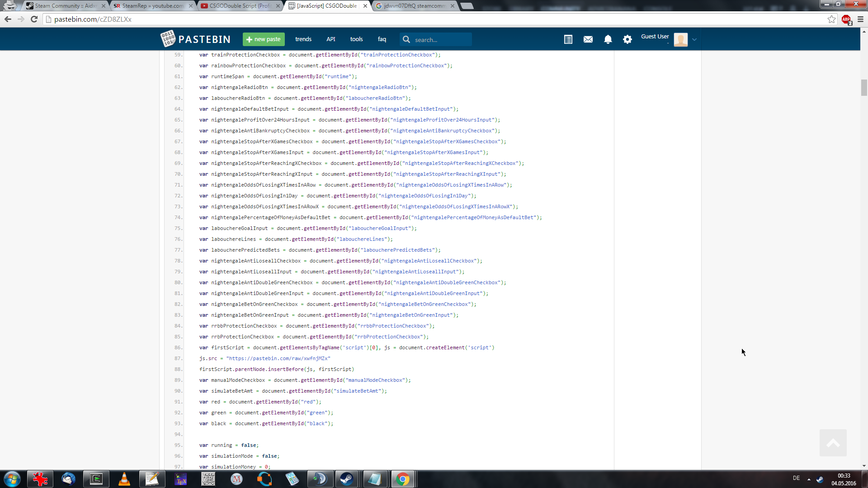
Task: Click the page vertical scrollbar thumb
Action: tap(864, 87)
